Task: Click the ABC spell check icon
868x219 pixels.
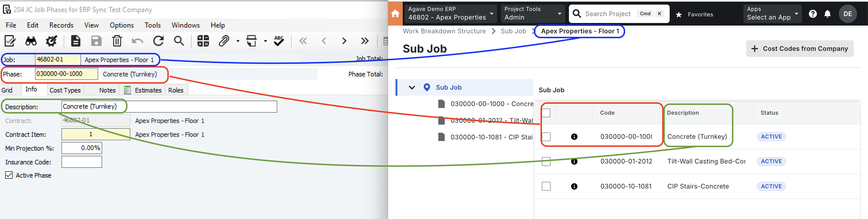Action: point(279,41)
